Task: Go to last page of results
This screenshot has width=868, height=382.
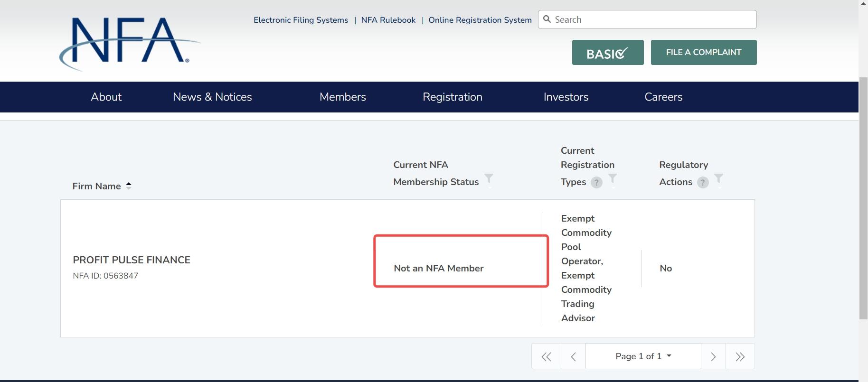Action: (740, 356)
